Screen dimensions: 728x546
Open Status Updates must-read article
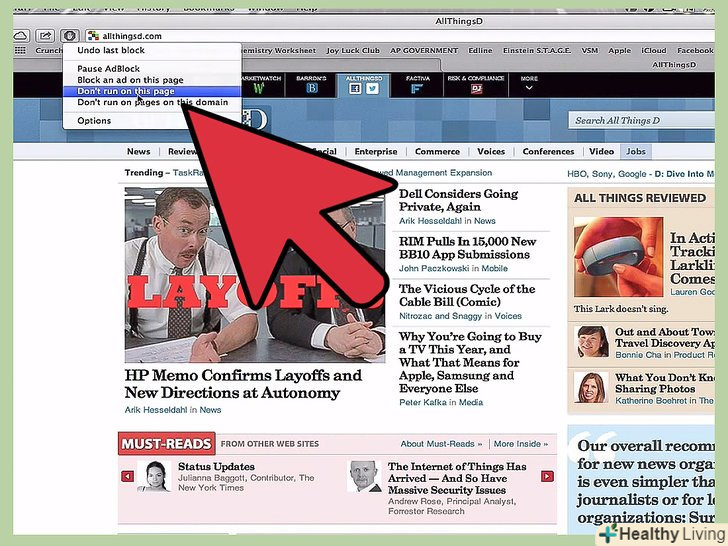click(216, 467)
